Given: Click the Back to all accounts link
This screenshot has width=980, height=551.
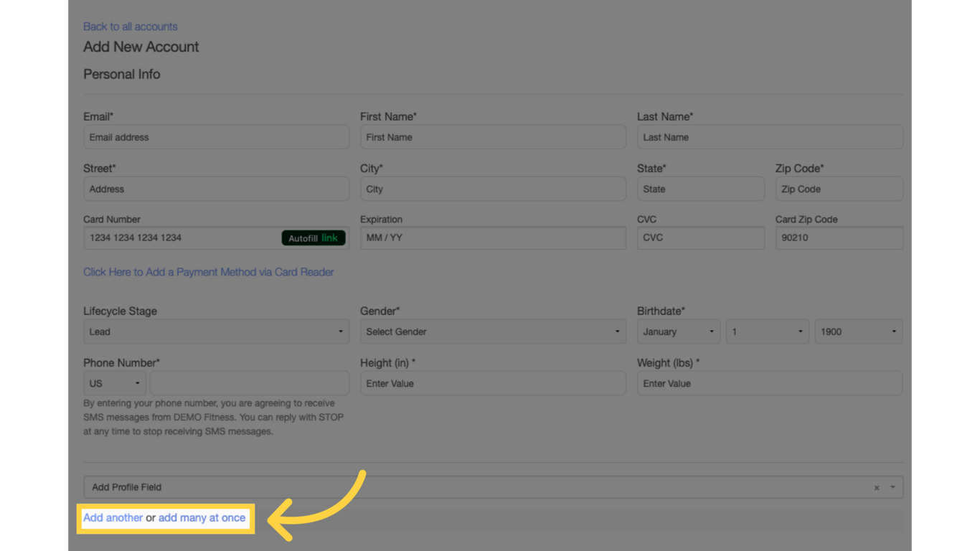Looking at the screenshot, I should click(x=130, y=26).
